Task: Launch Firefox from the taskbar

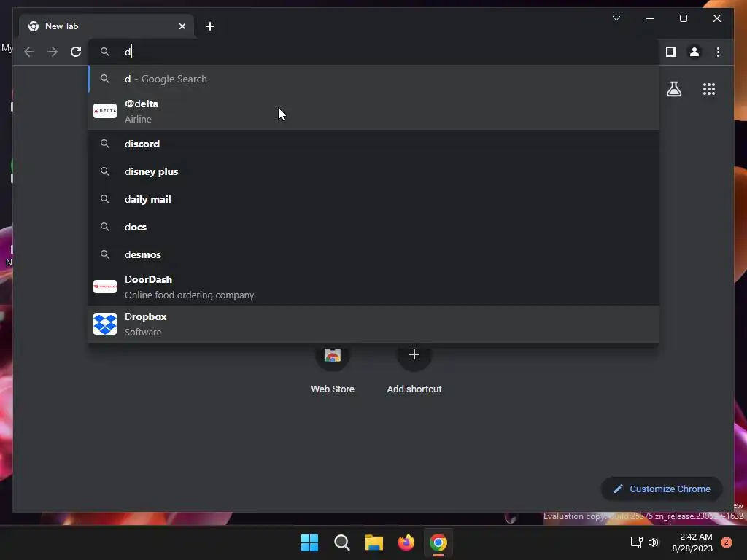Action: (406, 542)
